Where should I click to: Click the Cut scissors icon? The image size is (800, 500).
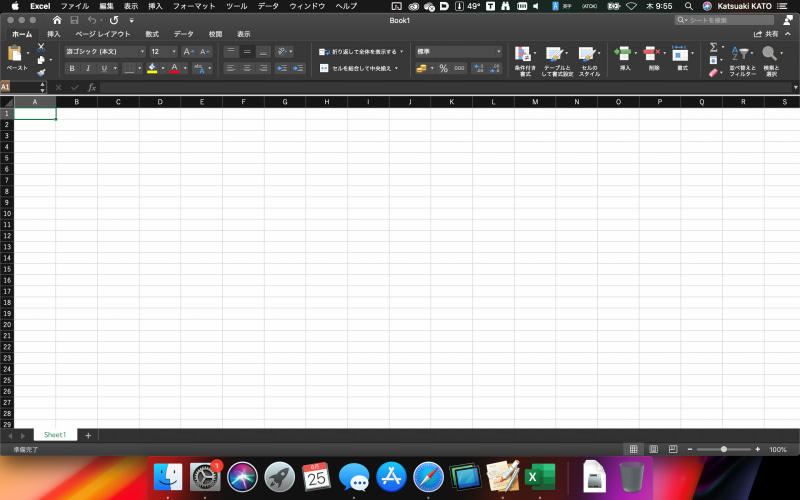41,47
